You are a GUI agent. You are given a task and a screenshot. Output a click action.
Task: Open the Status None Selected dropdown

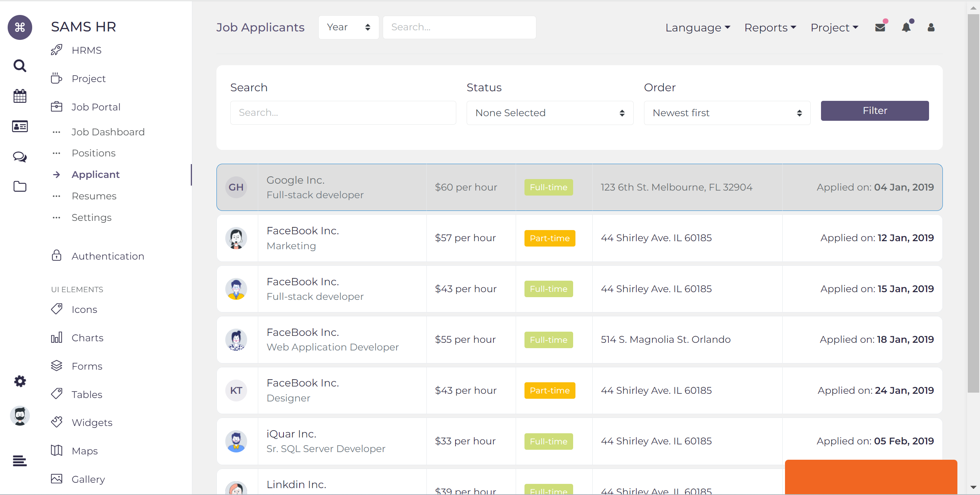550,113
